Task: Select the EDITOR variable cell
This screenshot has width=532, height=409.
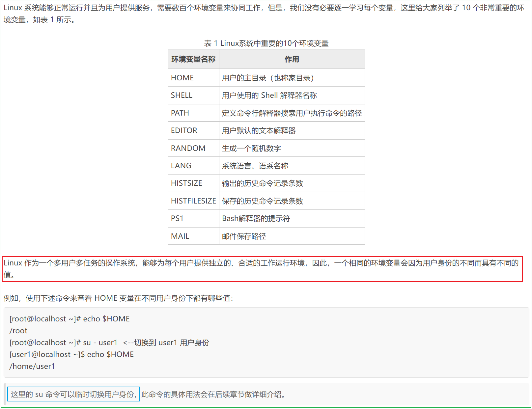Action: 193,130
